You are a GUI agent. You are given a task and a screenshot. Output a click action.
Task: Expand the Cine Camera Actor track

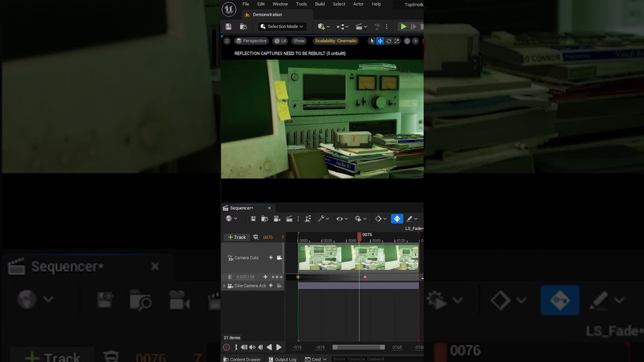click(x=224, y=286)
